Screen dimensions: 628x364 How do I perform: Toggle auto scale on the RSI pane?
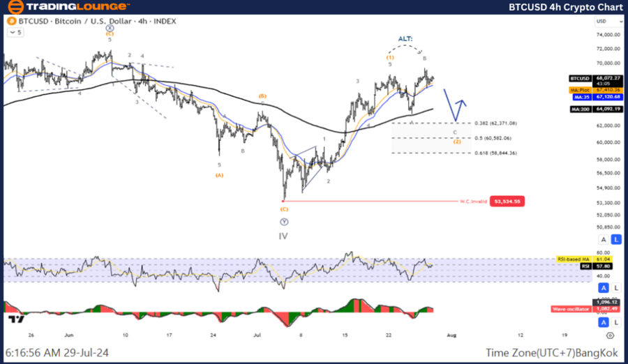pos(604,287)
